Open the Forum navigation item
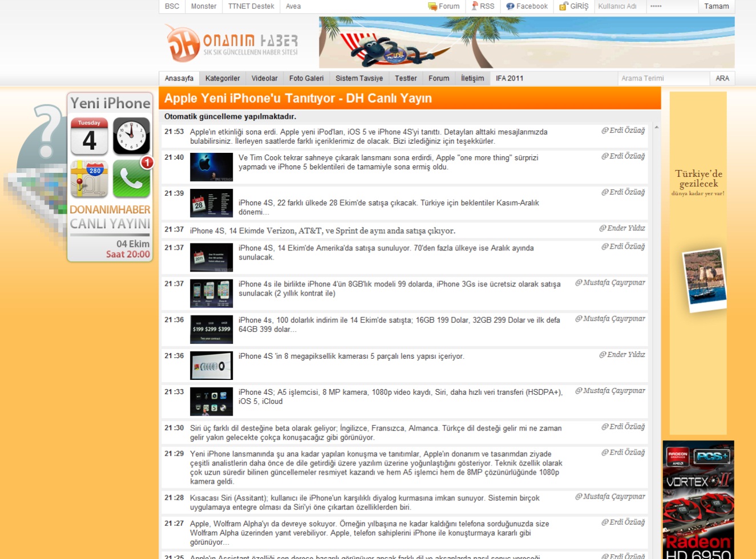 click(439, 78)
